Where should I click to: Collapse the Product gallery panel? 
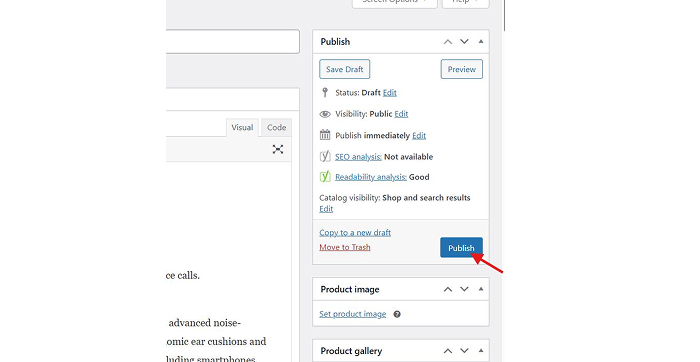481,351
